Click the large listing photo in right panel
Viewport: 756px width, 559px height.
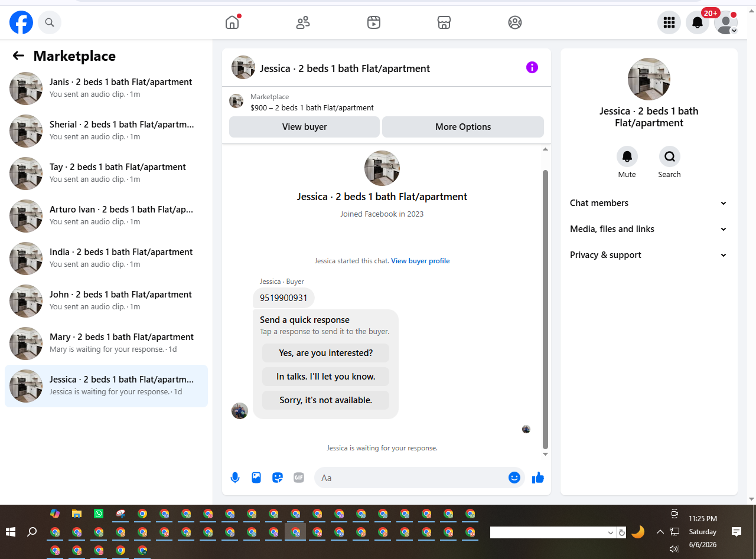click(649, 79)
